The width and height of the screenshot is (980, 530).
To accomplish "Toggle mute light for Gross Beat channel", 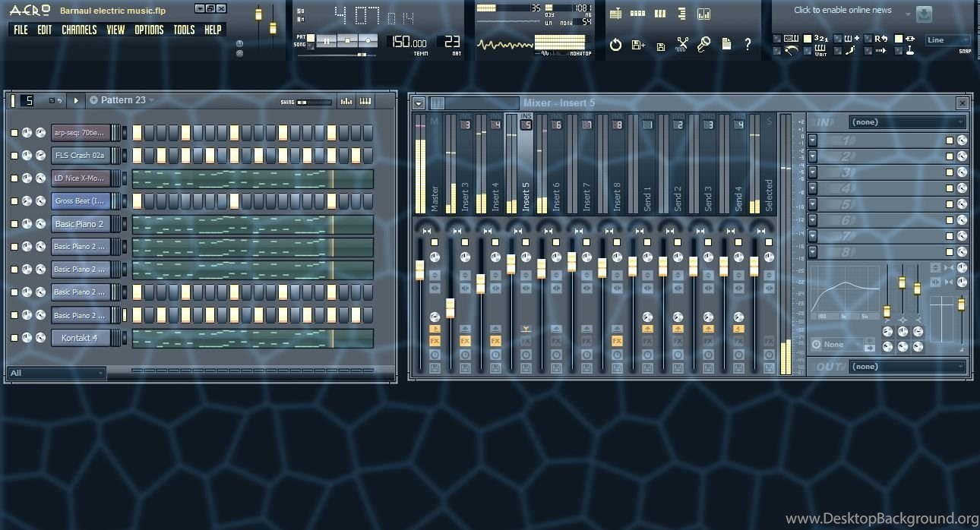I will click(14, 201).
